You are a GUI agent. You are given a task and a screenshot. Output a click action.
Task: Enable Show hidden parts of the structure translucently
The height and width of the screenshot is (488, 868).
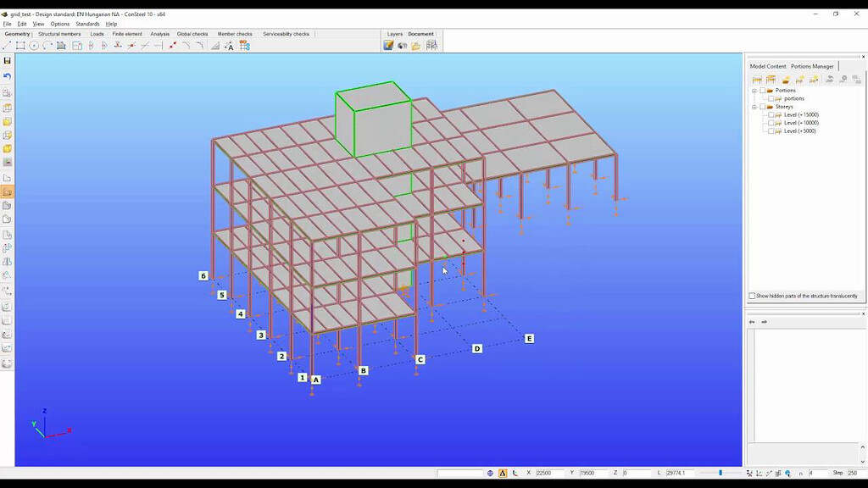(x=752, y=295)
